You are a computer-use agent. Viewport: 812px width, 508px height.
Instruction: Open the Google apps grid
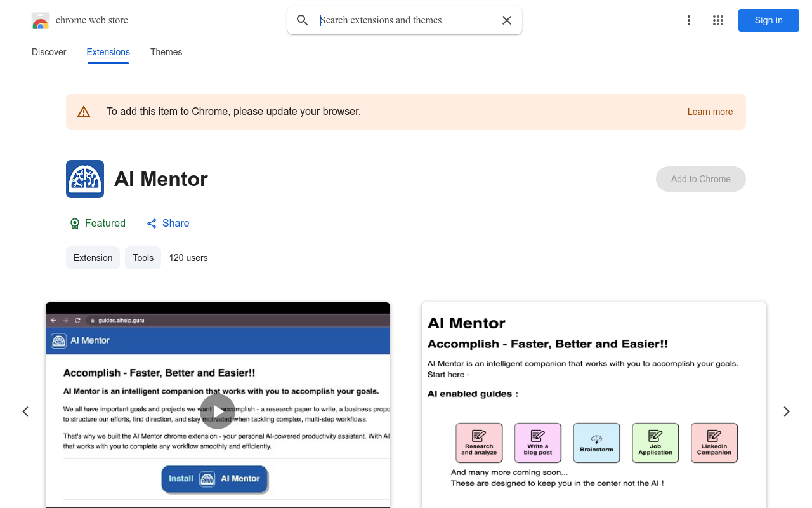click(718, 20)
